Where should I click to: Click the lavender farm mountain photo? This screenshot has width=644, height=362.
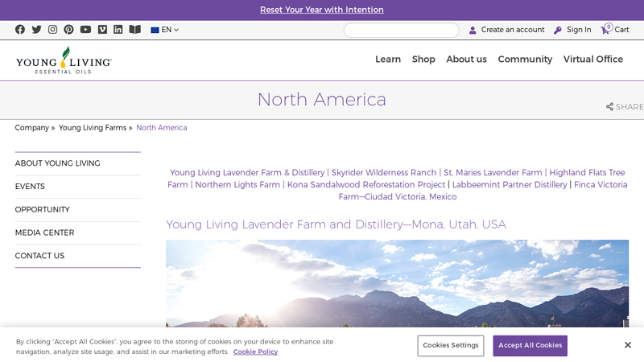(x=397, y=283)
